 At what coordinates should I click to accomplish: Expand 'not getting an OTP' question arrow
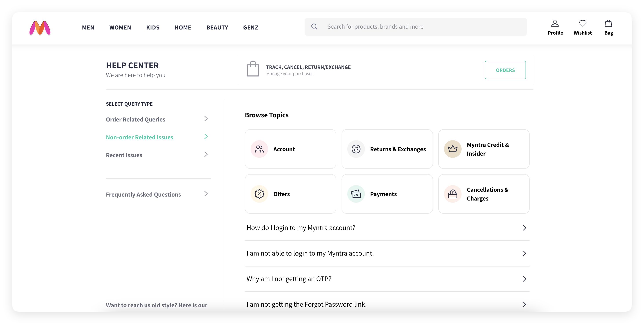click(x=524, y=279)
